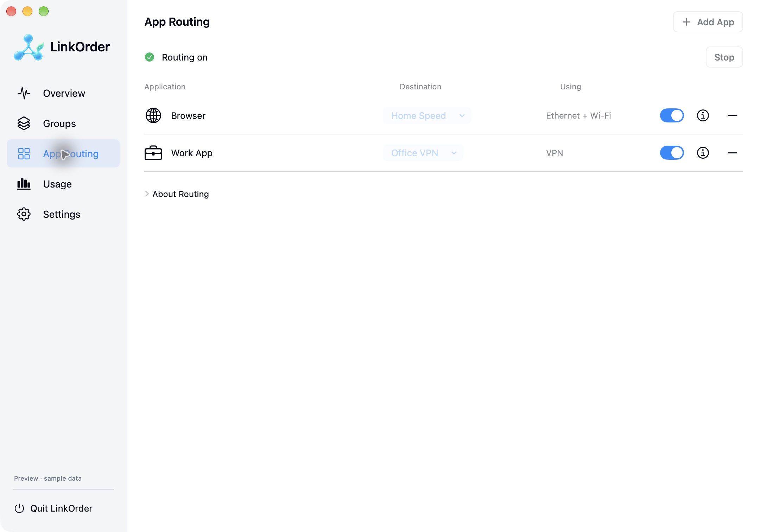
Task: Click the Groups layers icon
Action: coord(24,123)
